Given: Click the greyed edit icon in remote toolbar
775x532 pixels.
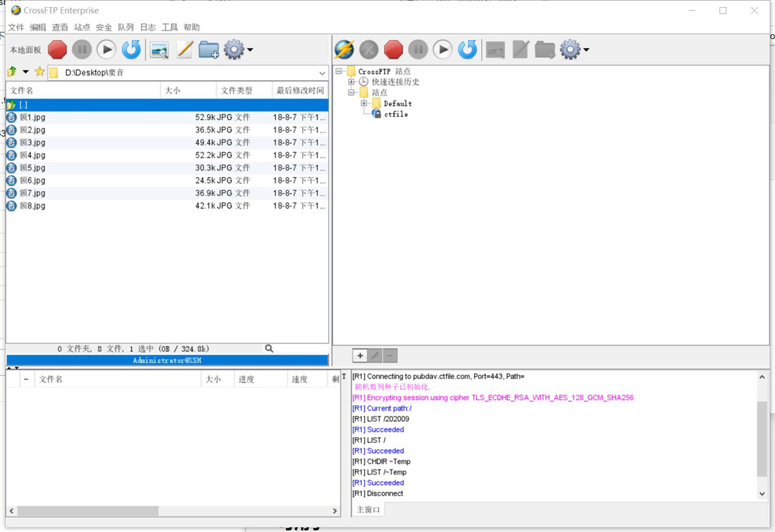Looking at the screenshot, I should pyautogui.click(x=521, y=50).
